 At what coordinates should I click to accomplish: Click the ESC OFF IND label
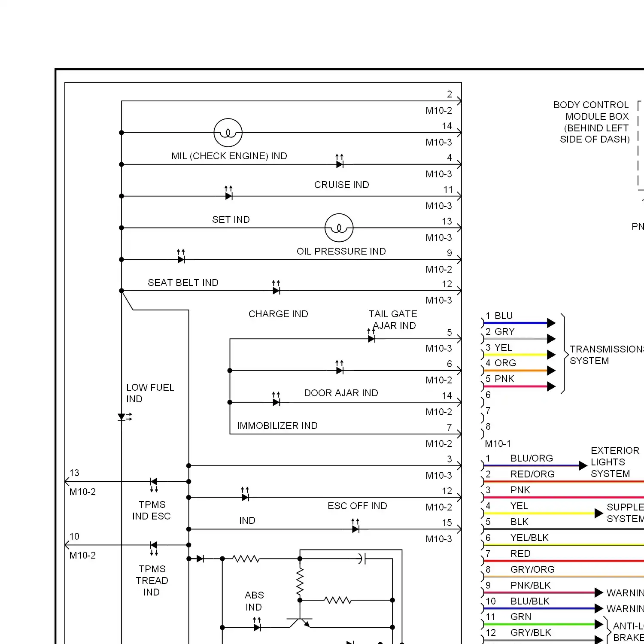click(358, 506)
